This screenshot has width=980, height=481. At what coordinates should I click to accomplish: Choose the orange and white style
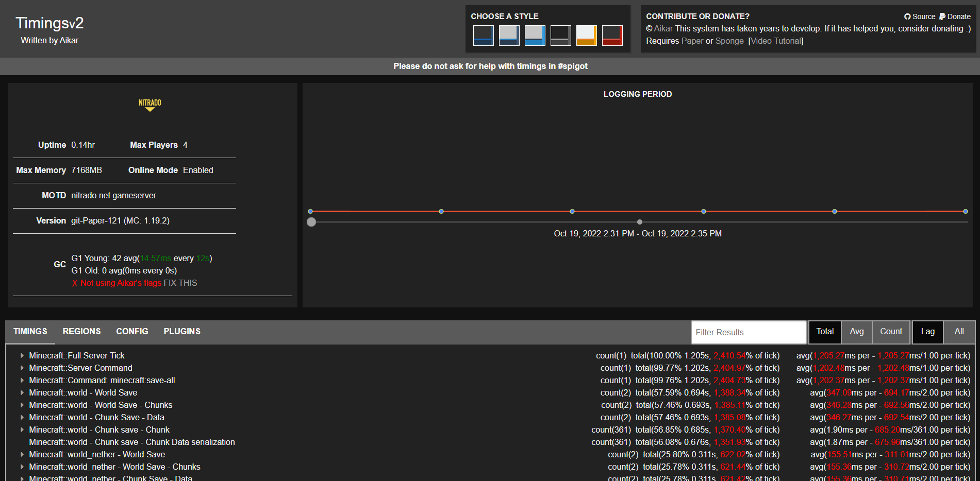(586, 36)
